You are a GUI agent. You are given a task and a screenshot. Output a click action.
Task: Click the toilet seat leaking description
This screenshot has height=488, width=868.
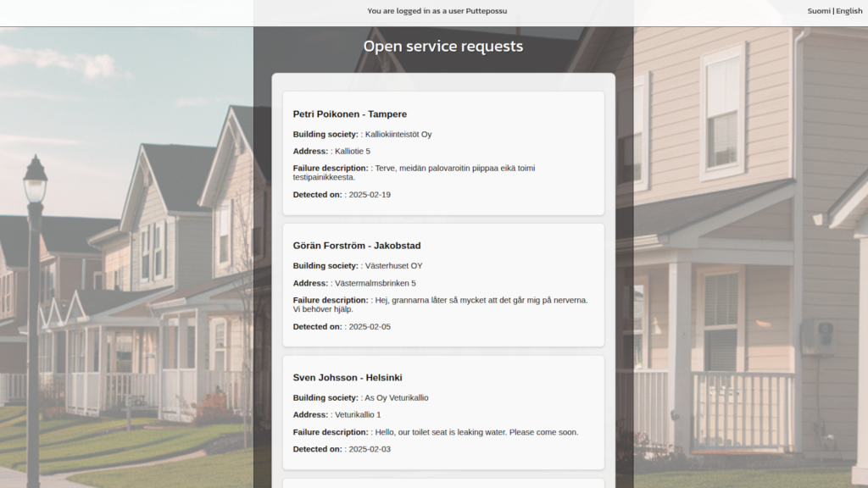tap(476, 432)
